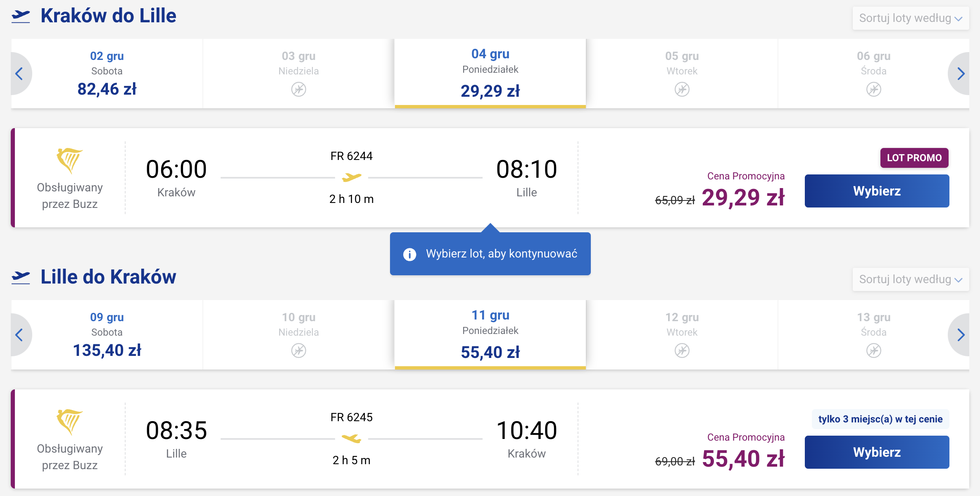Show later return dates with right arrow
The width and height of the screenshot is (980, 496).
[960, 335]
